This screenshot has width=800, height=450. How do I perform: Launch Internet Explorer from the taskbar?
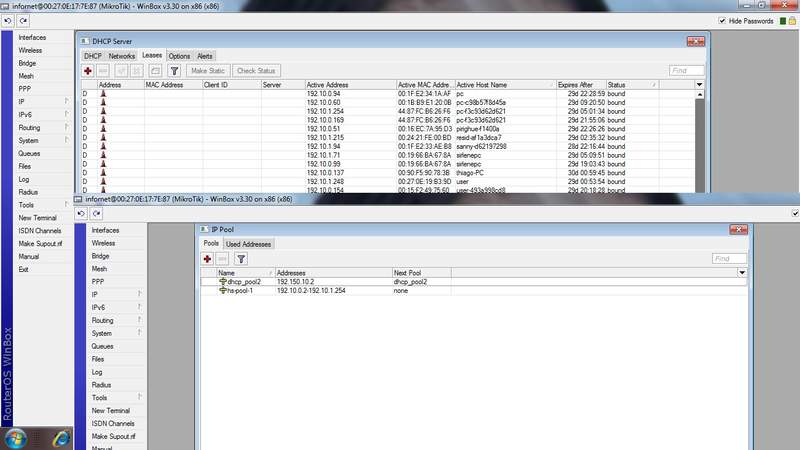[x=61, y=439]
